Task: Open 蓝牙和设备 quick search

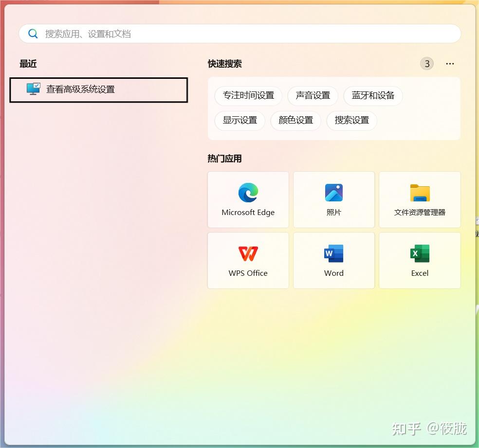Action: click(x=373, y=95)
